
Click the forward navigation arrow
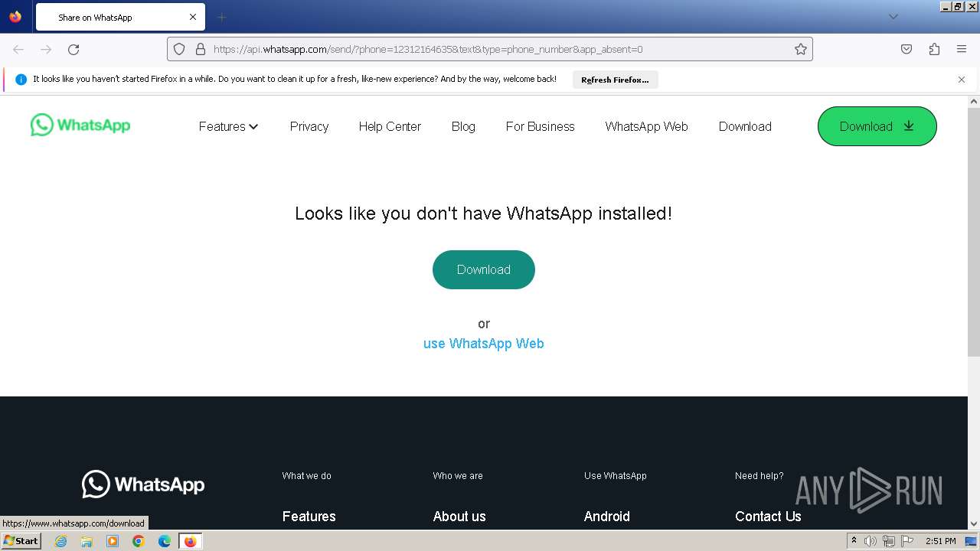click(x=46, y=49)
